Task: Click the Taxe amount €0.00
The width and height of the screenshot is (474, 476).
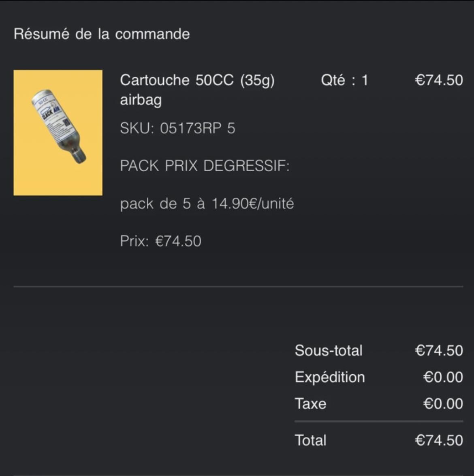Action: tap(443, 404)
